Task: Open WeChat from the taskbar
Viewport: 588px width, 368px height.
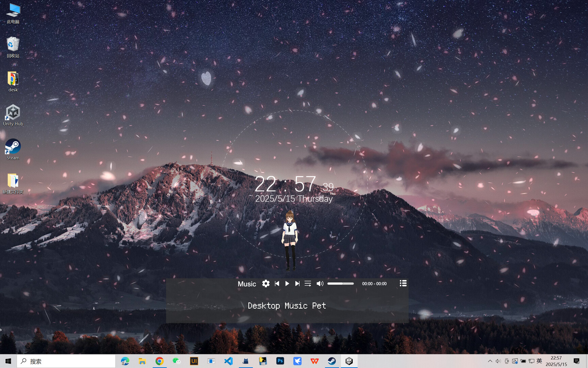Action: [177, 361]
